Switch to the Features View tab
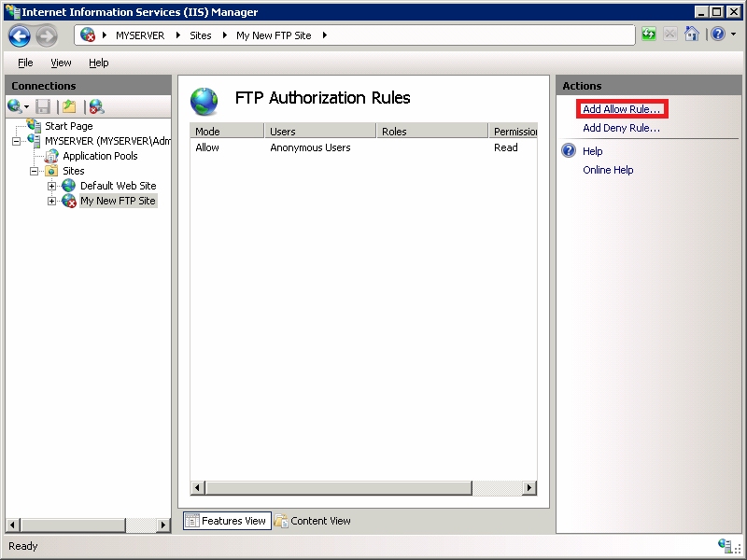747x560 pixels. 227,521
